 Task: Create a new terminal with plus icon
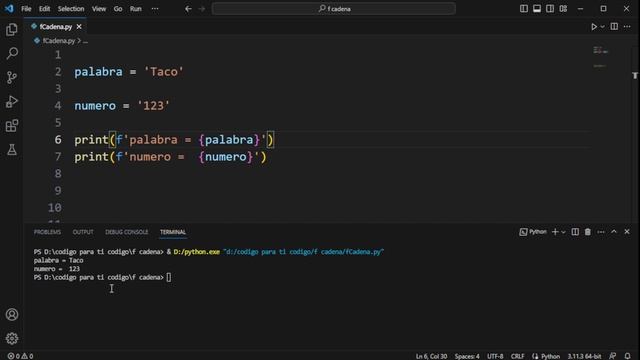(x=555, y=232)
